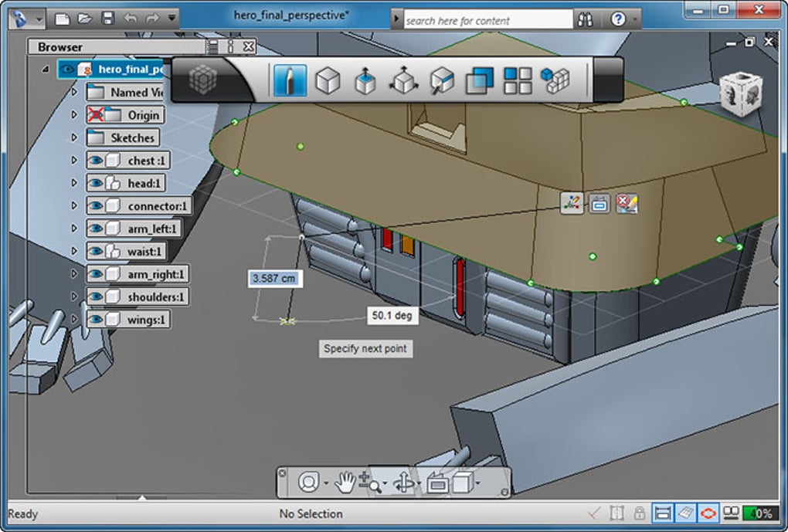788x532 pixels.
Task: Toggle visibility of connector:1
Action: 96,206
